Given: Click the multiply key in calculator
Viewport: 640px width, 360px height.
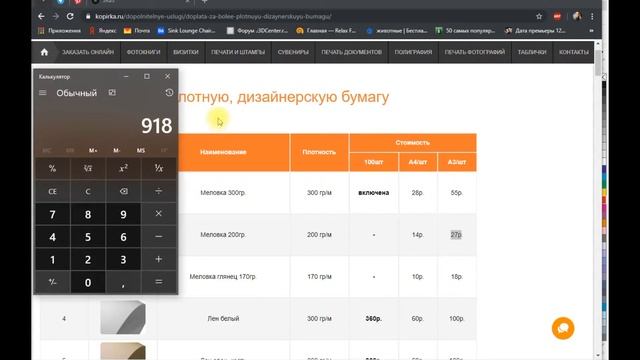Looking at the screenshot, I should [159, 214].
